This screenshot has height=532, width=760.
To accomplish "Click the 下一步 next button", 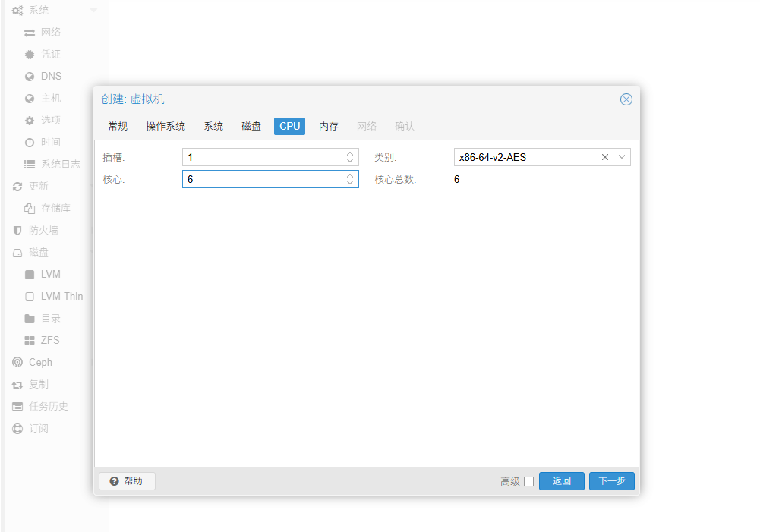I will (611, 481).
